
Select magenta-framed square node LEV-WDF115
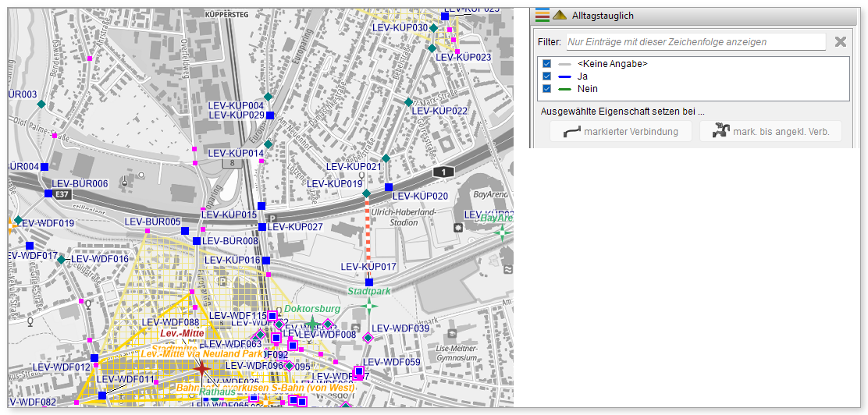pyautogui.click(x=272, y=316)
